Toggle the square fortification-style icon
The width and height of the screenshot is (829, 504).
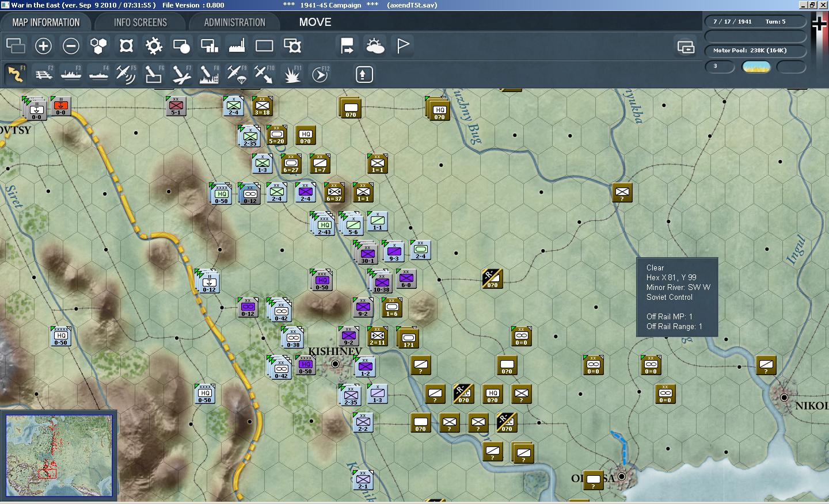pos(126,46)
